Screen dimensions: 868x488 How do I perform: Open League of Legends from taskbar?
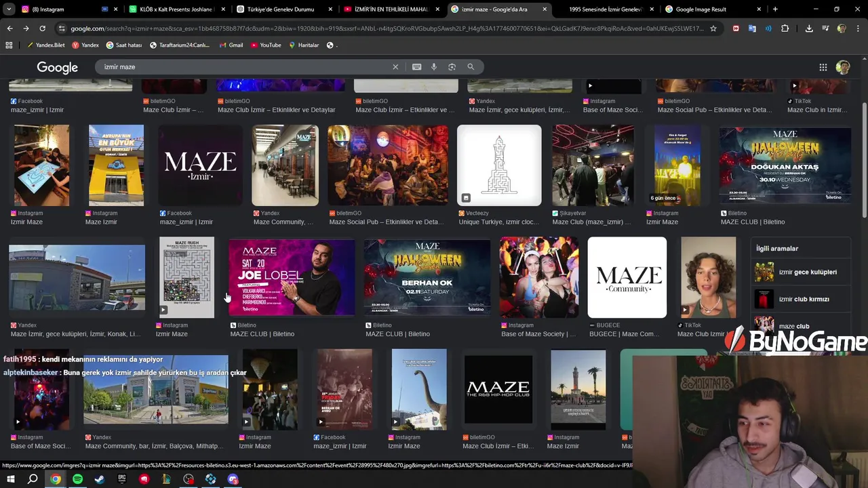(x=166, y=479)
